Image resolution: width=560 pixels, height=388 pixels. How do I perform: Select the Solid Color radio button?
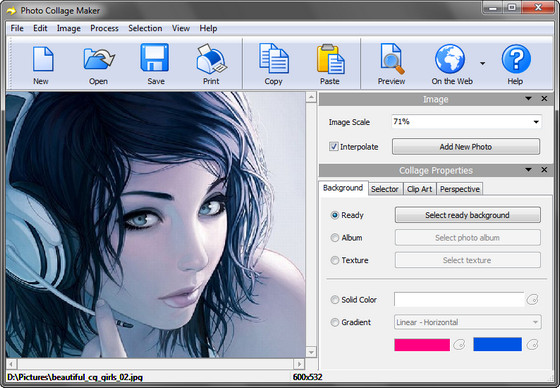point(335,299)
